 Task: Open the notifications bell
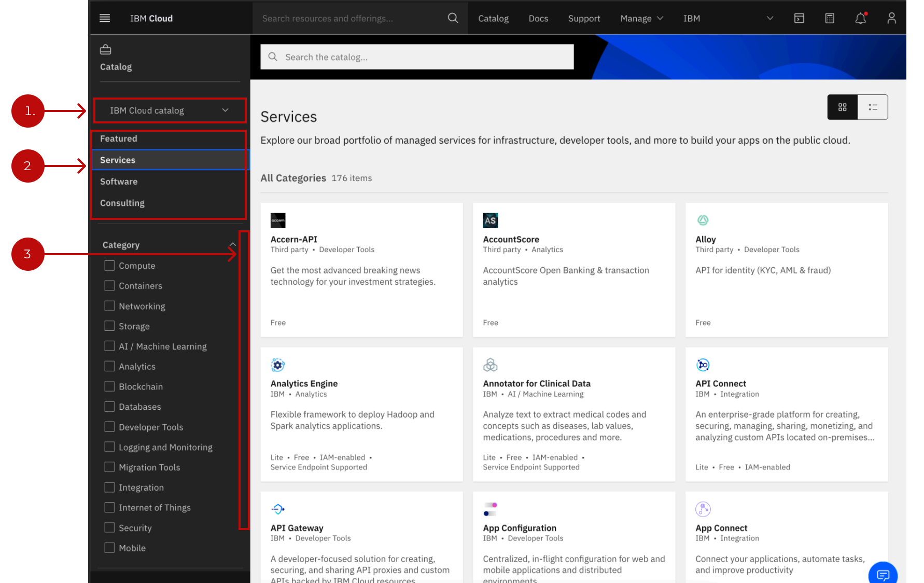coord(861,18)
